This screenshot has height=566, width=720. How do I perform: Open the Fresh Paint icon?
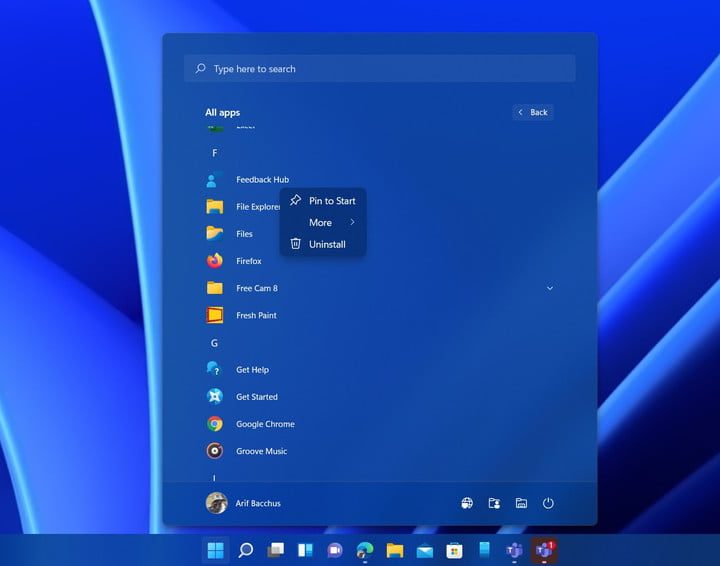[214, 315]
